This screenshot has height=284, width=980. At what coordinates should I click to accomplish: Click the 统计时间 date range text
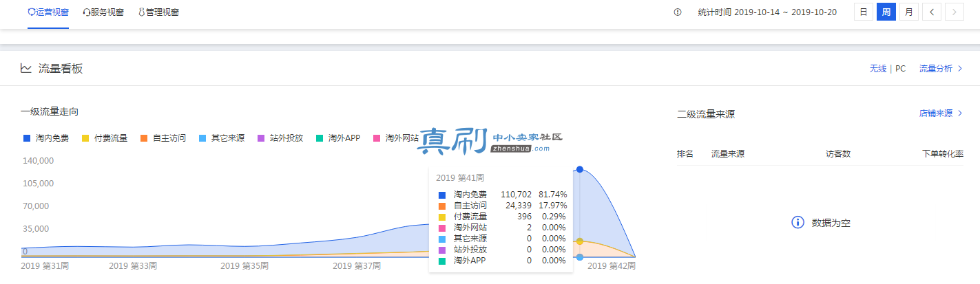click(767, 12)
